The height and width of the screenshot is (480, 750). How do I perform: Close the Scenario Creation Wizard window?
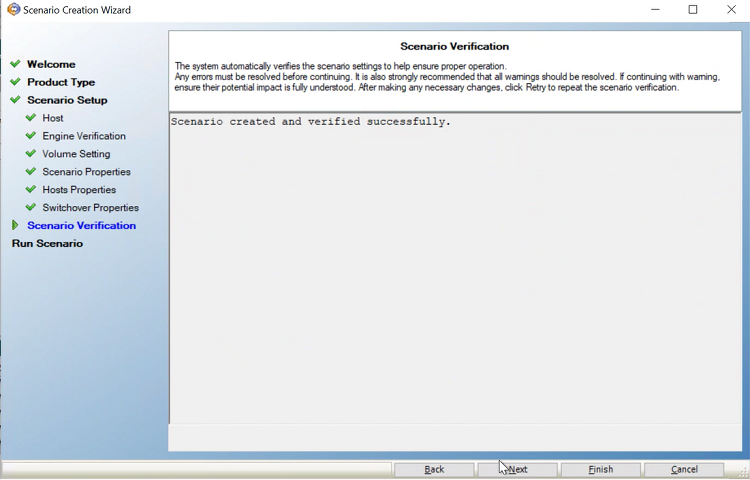[x=731, y=10]
